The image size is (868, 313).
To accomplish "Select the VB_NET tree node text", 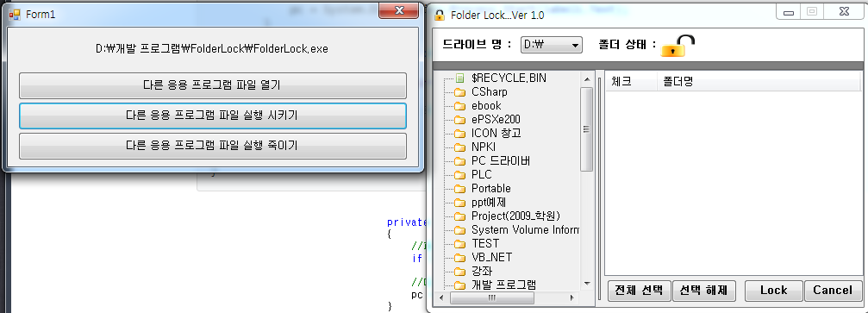I will coord(491,258).
